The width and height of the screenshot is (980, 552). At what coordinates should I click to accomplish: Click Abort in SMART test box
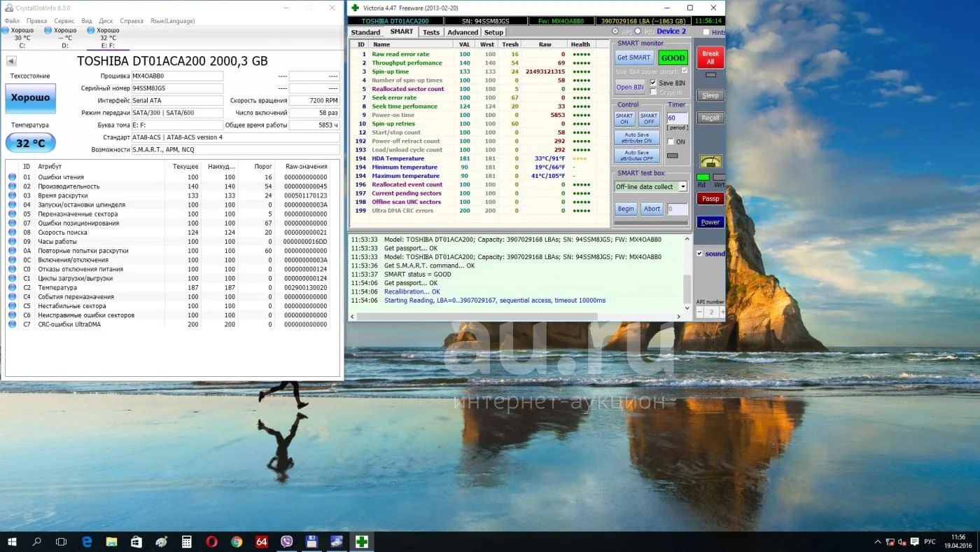point(652,209)
